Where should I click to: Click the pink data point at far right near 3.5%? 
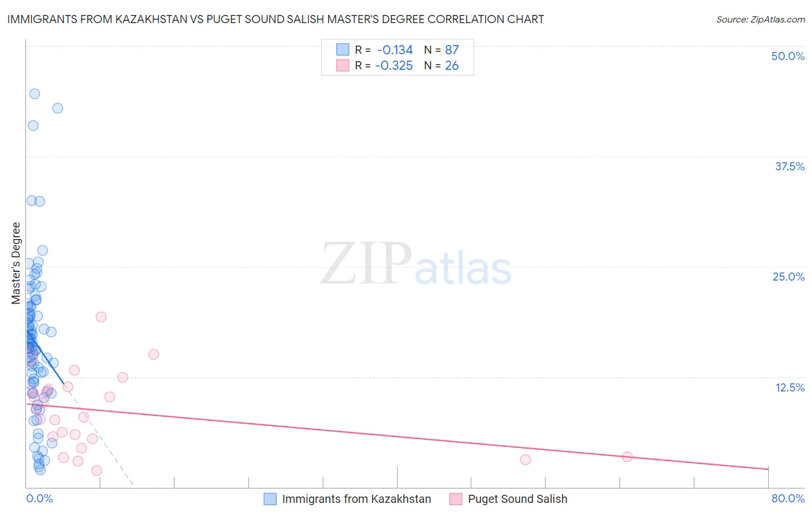(x=627, y=457)
